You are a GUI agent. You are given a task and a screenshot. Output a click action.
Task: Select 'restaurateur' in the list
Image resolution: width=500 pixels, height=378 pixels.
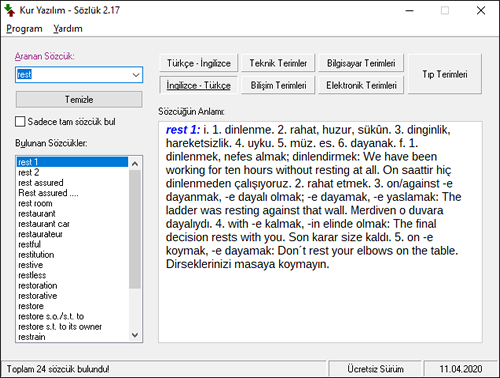[72, 234]
